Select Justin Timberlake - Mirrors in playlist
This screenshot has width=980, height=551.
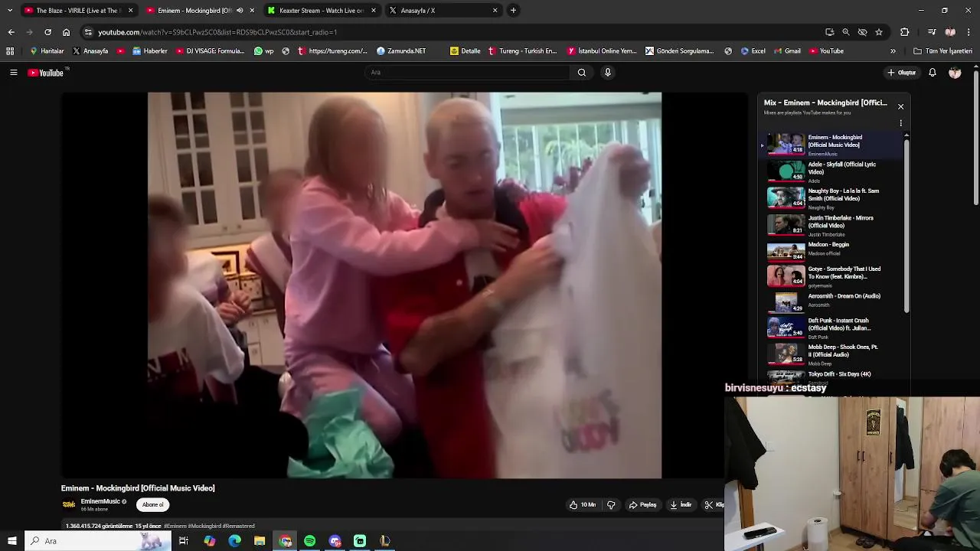831,225
